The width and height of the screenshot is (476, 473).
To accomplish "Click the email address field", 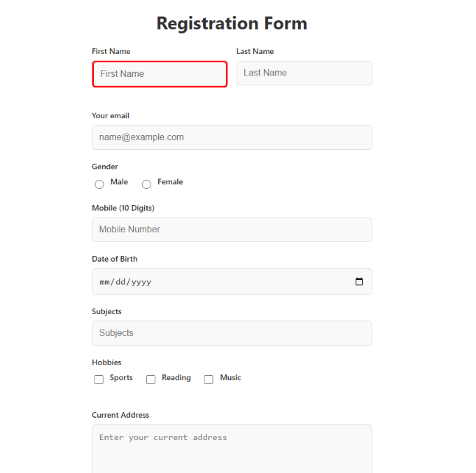I will tap(232, 137).
